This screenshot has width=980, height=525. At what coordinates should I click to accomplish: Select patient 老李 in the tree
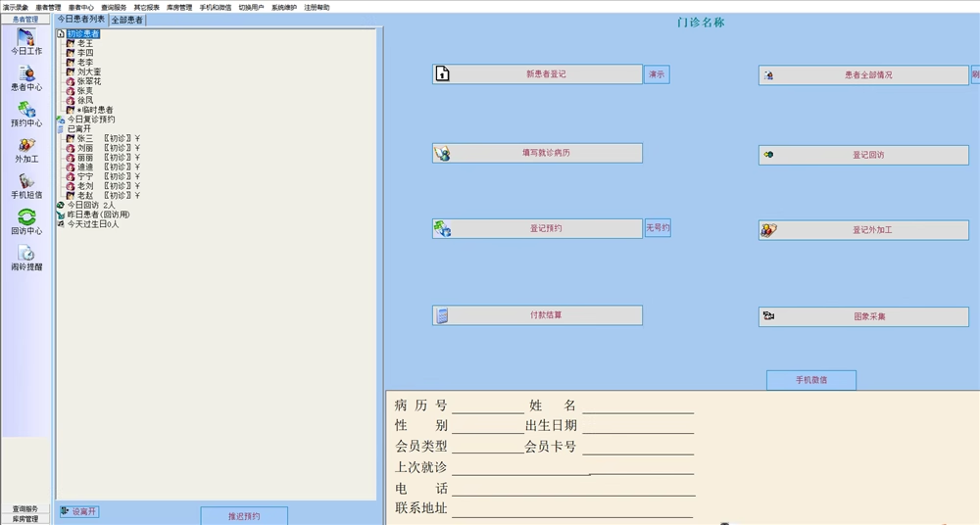[85, 63]
